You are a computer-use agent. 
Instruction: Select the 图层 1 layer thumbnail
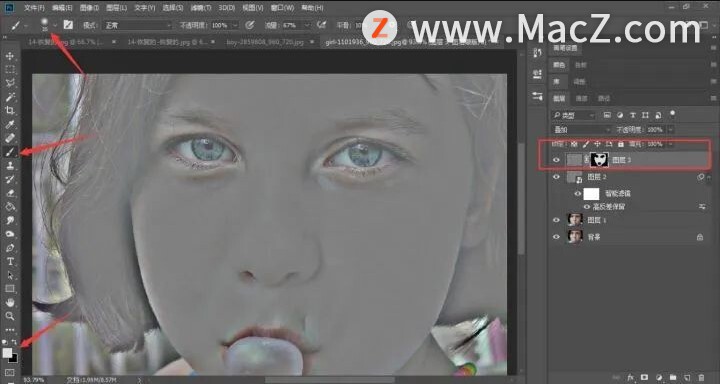point(575,220)
